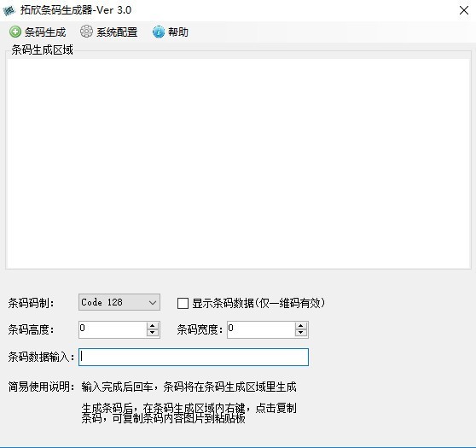The width and height of the screenshot is (476, 448).
Task: Increase 条码高度 with the up arrow
Action: pyautogui.click(x=153, y=326)
